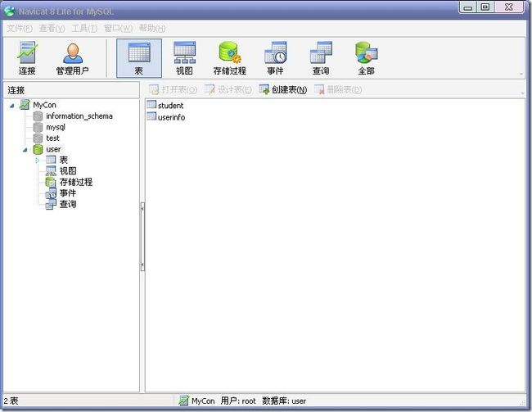Select the 表 (Table) toolbar button
Screen dimensions: 532x412
[x=139, y=58]
